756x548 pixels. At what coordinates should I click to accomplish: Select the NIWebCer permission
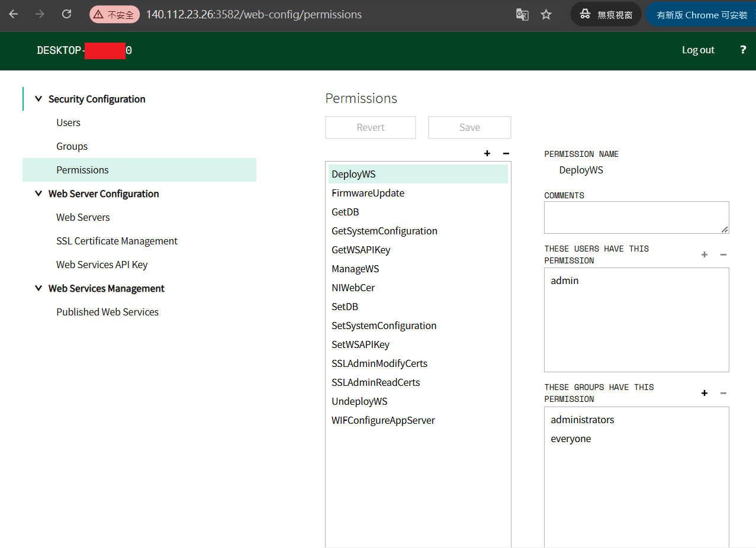pos(418,288)
